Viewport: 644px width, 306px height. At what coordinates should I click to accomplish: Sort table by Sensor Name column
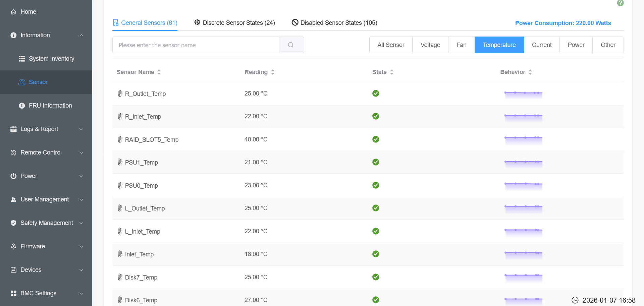[139, 72]
